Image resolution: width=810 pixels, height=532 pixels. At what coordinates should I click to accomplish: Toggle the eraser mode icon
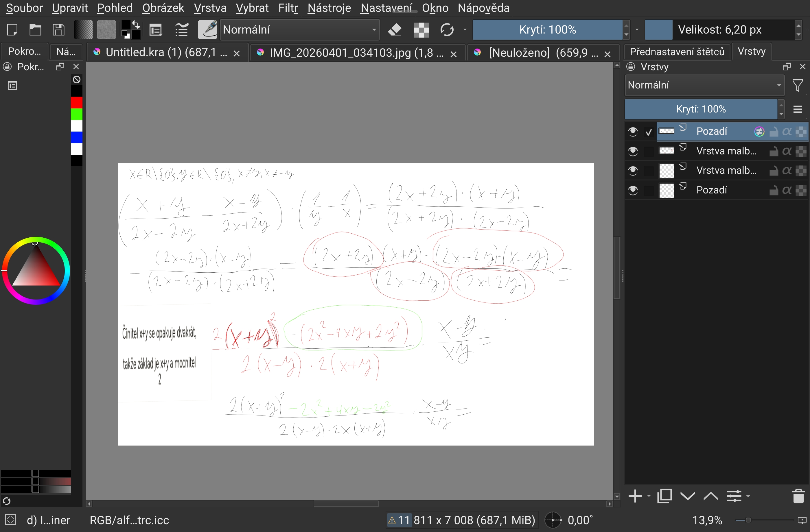point(395,30)
